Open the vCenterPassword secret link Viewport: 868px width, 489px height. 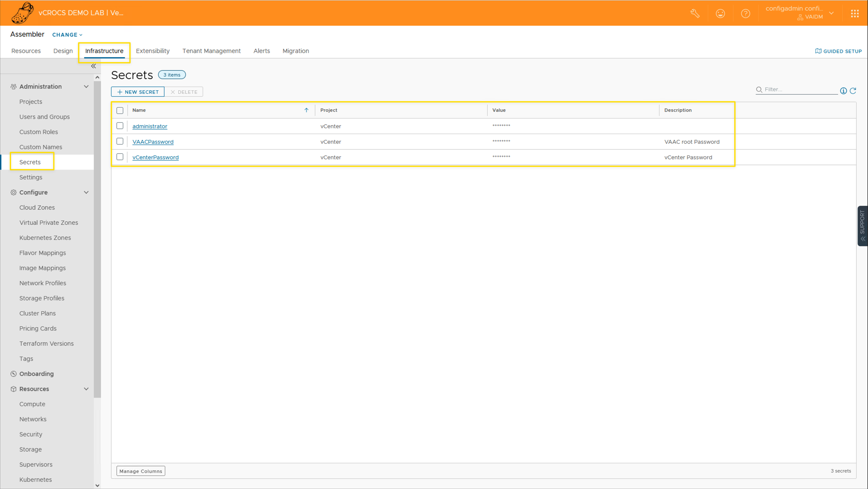[156, 157]
